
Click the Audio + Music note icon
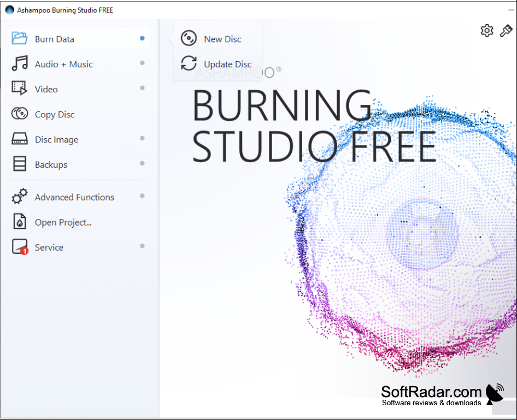point(20,63)
